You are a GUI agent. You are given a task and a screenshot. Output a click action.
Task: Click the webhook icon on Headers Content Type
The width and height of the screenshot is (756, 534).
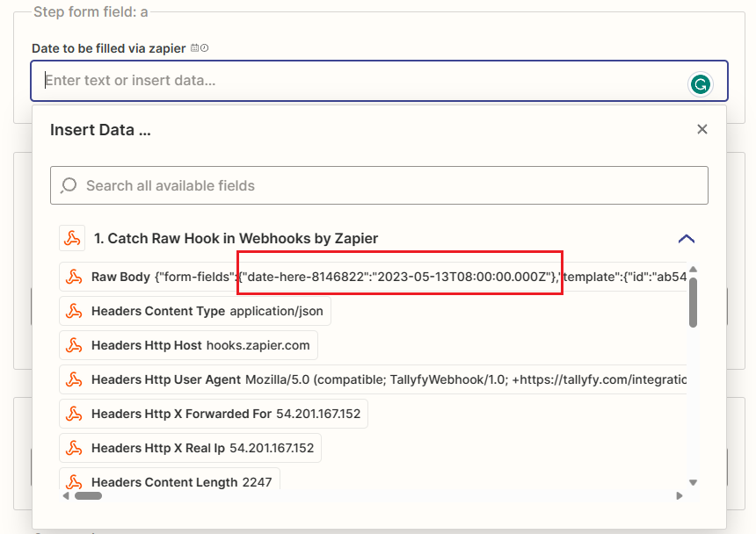(75, 311)
